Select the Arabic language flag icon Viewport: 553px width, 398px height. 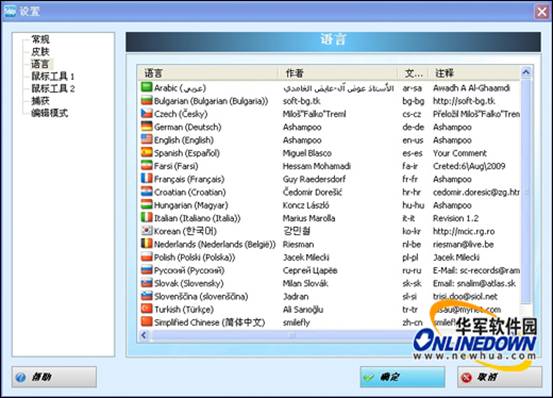pos(146,87)
